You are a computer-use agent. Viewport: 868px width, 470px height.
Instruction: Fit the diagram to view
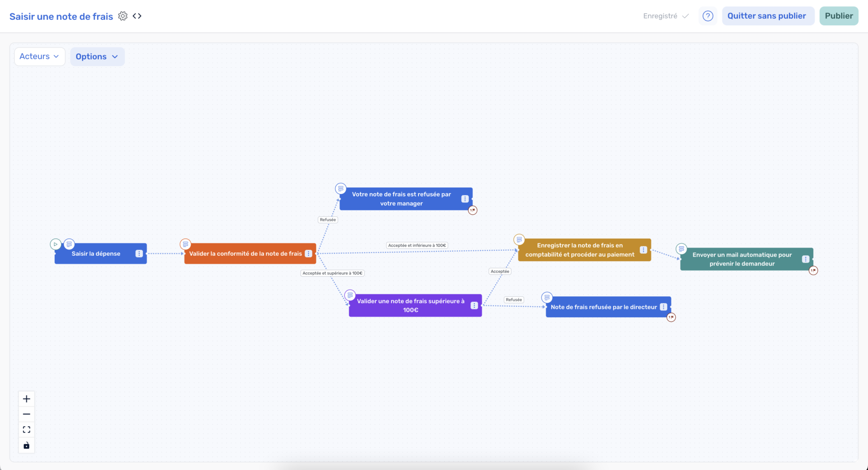coord(27,430)
